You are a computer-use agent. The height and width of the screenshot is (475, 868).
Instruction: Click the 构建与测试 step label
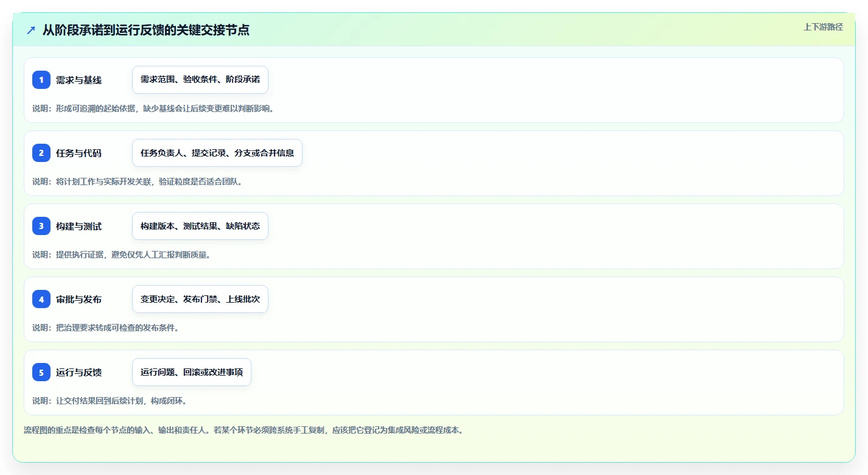(79, 226)
